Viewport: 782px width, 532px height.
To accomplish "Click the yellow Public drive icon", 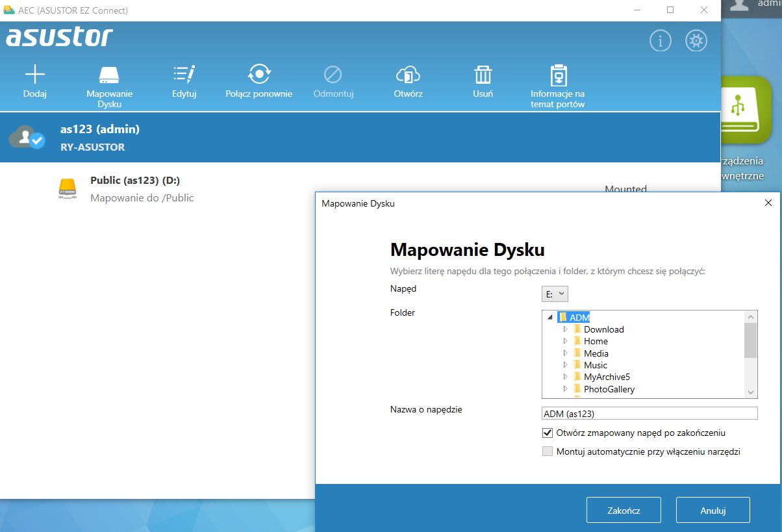I will tap(68, 188).
